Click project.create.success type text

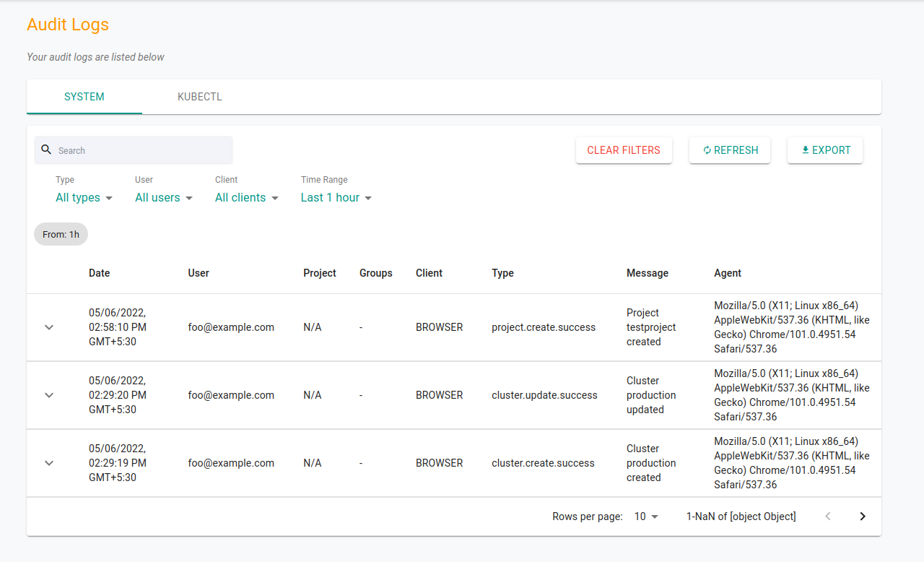(544, 327)
